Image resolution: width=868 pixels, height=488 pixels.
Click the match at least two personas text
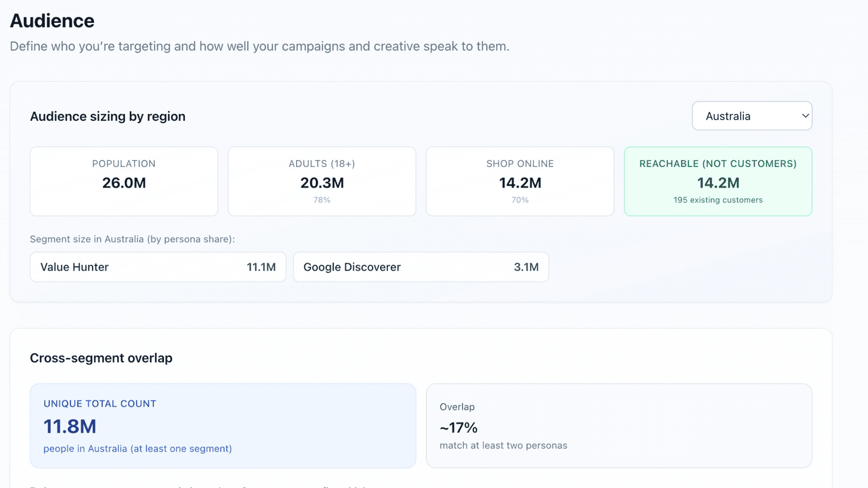tap(503, 446)
